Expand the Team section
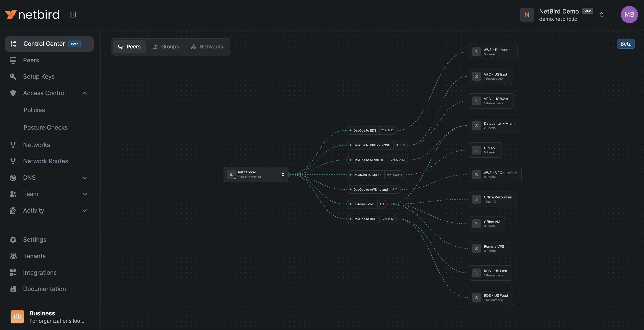 [85, 194]
